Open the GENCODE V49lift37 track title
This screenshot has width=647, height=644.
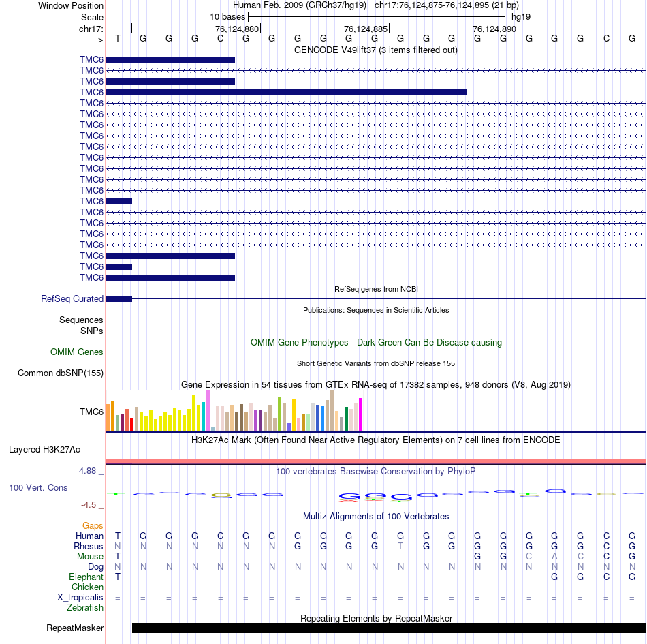point(375,50)
